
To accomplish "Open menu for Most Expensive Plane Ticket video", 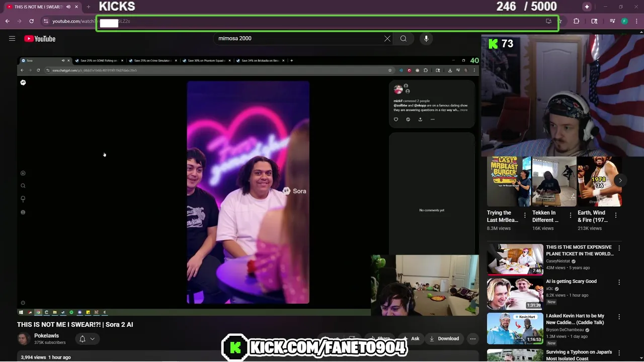I will [619, 248].
